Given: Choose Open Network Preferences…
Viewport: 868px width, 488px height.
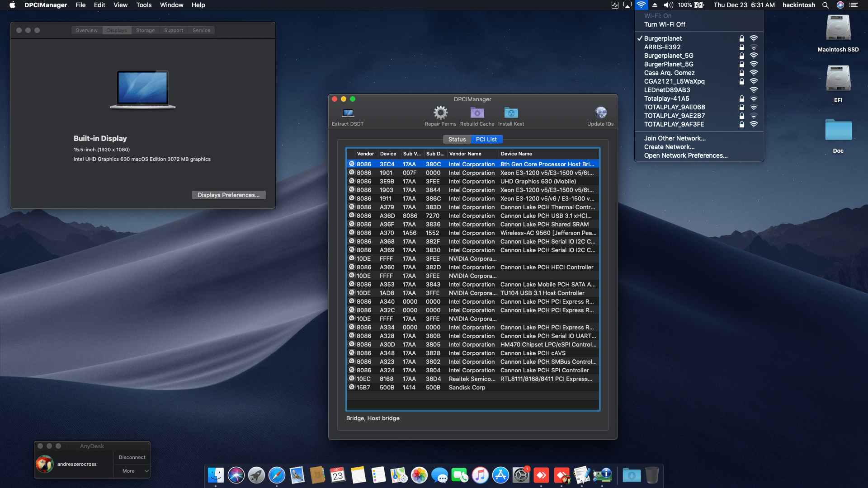Looking at the screenshot, I should 699,155.
